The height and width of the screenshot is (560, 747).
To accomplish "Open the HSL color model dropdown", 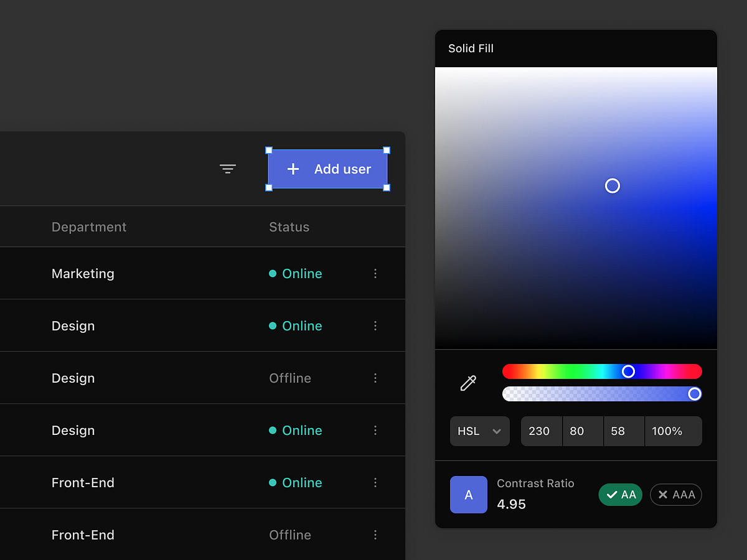I will click(x=479, y=431).
